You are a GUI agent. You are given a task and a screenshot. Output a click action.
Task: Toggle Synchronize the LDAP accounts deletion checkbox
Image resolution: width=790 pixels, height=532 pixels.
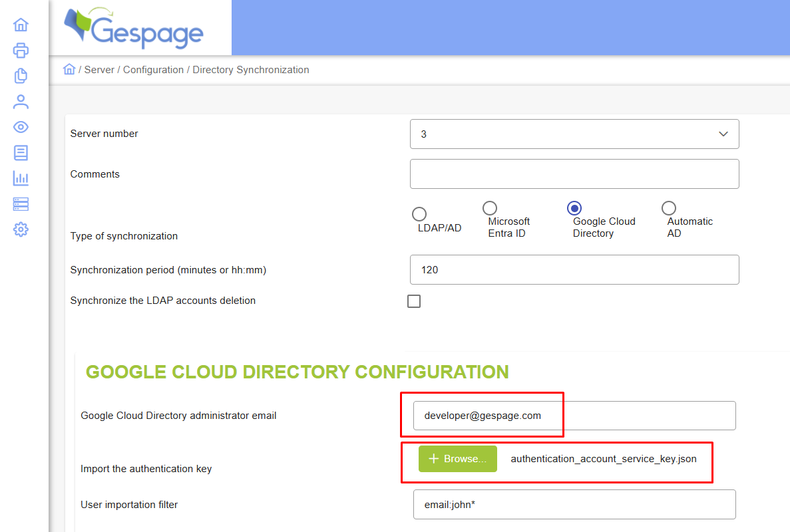coord(414,301)
